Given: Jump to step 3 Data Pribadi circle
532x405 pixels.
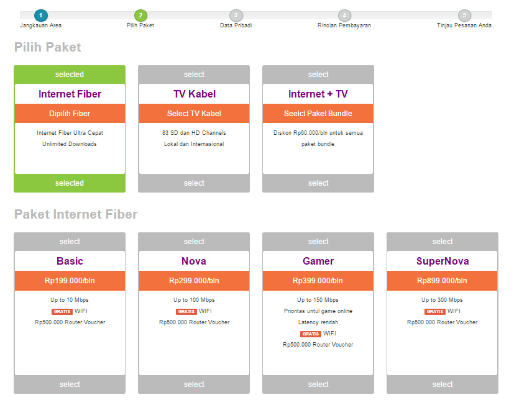Looking at the screenshot, I should click(x=236, y=15).
